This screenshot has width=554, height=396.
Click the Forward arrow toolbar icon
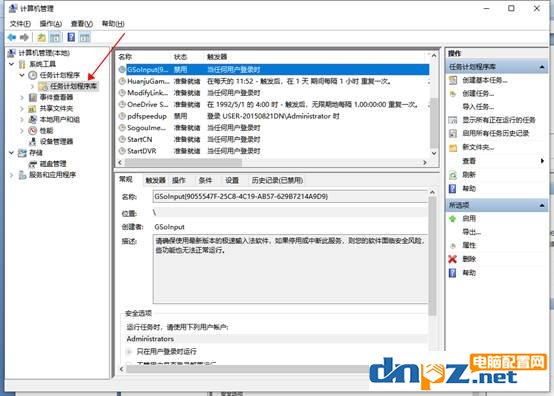pos(24,37)
